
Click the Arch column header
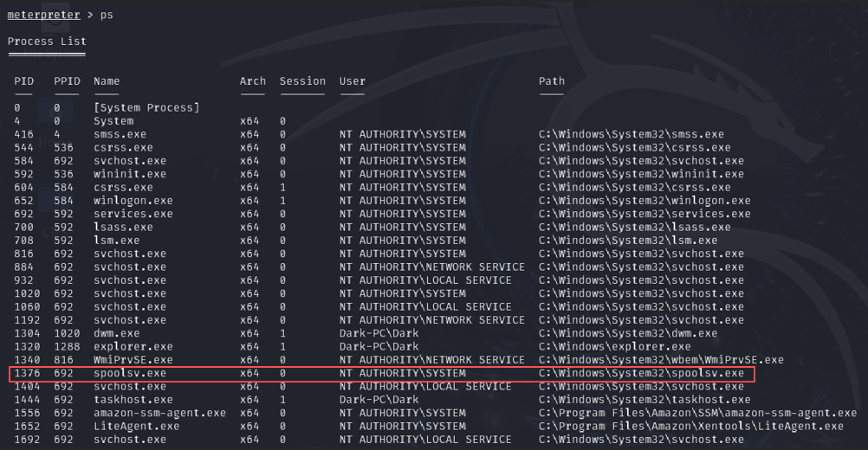tap(253, 81)
